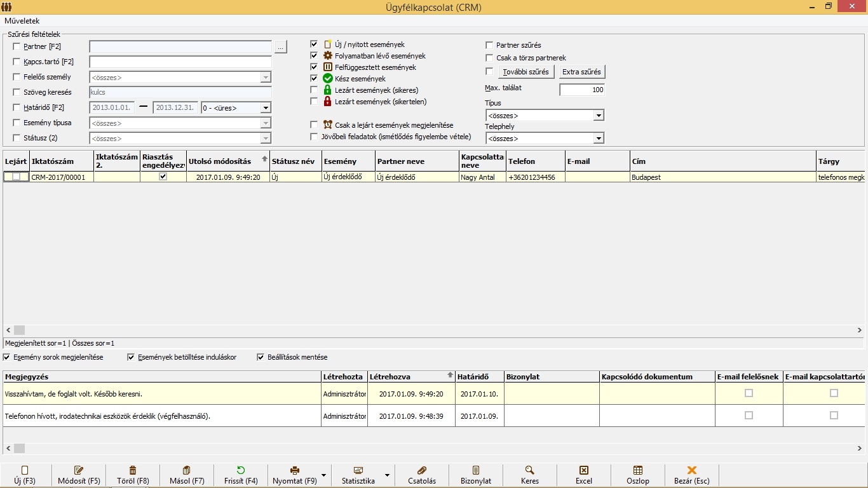The width and height of the screenshot is (868, 488).
Task: Uncheck the Kész események checkbox
Action: pos(314,78)
